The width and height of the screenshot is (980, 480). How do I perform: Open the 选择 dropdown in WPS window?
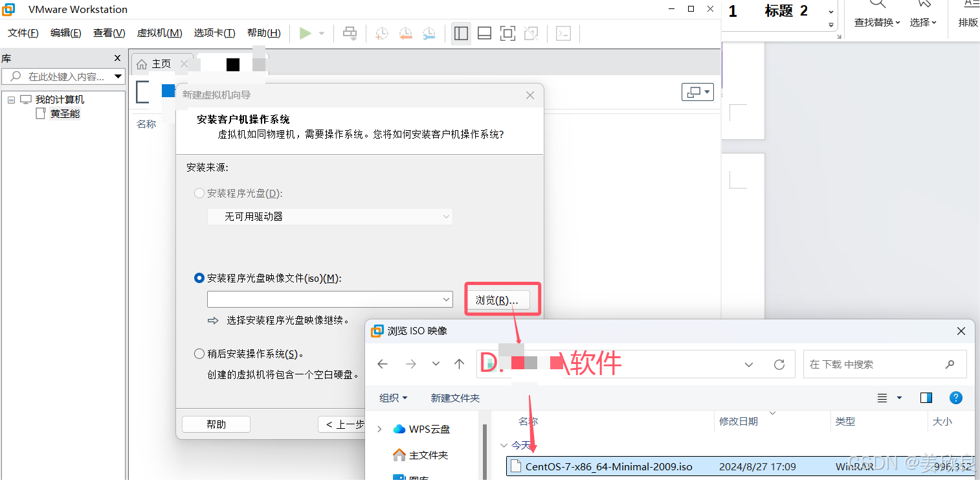point(924,23)
